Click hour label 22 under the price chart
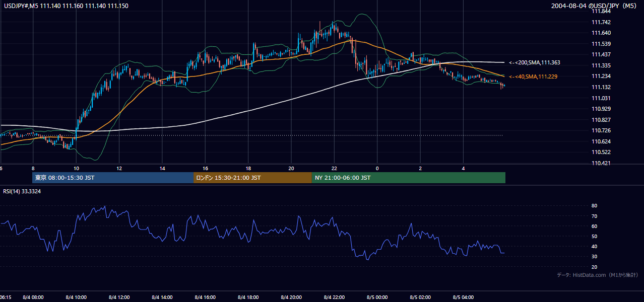 [x=334, y=168]
